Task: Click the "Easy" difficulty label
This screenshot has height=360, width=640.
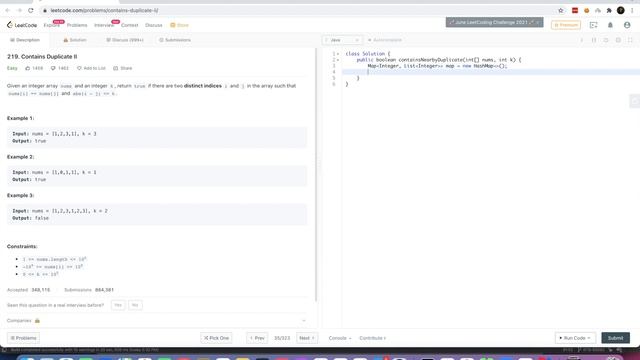Action: (12, 68)
